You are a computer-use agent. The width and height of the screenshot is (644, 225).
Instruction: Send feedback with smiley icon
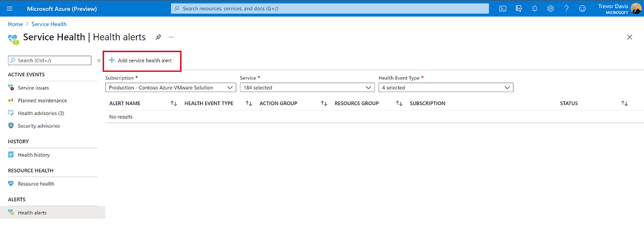coord(583,9)
